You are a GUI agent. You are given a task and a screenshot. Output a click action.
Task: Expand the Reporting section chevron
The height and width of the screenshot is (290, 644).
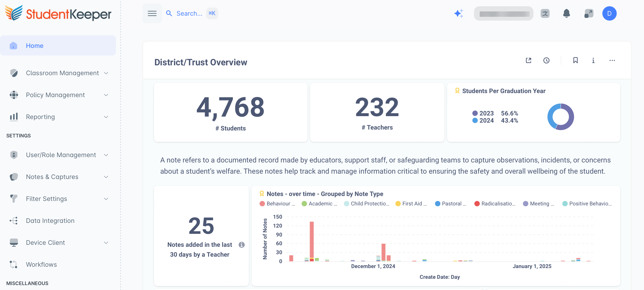[x=106, y=117]
